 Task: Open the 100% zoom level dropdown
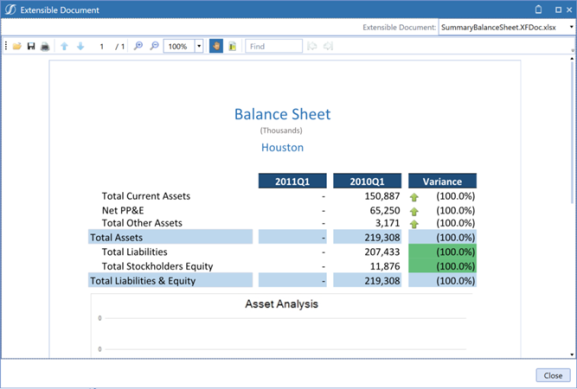[x=199, y=46]
